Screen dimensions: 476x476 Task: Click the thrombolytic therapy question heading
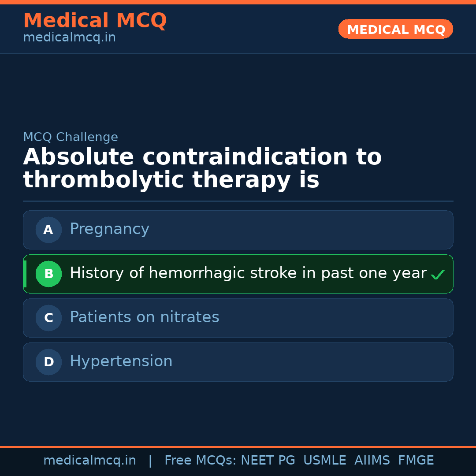point(202,169)
